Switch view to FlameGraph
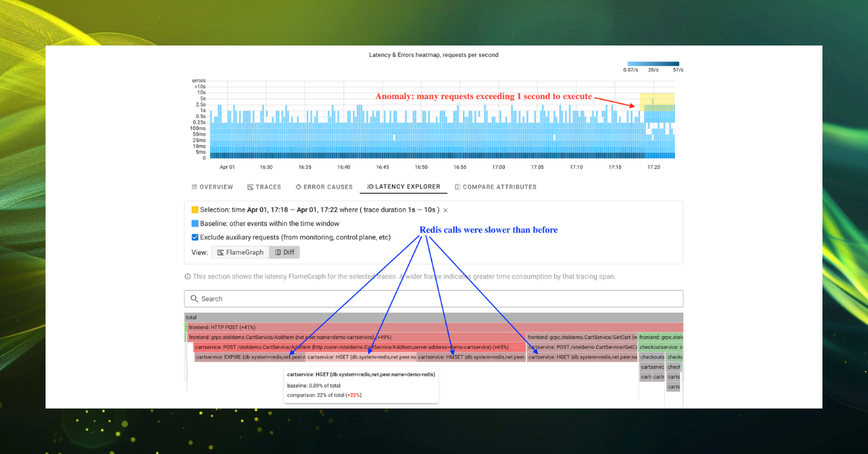 click(242, 252)
